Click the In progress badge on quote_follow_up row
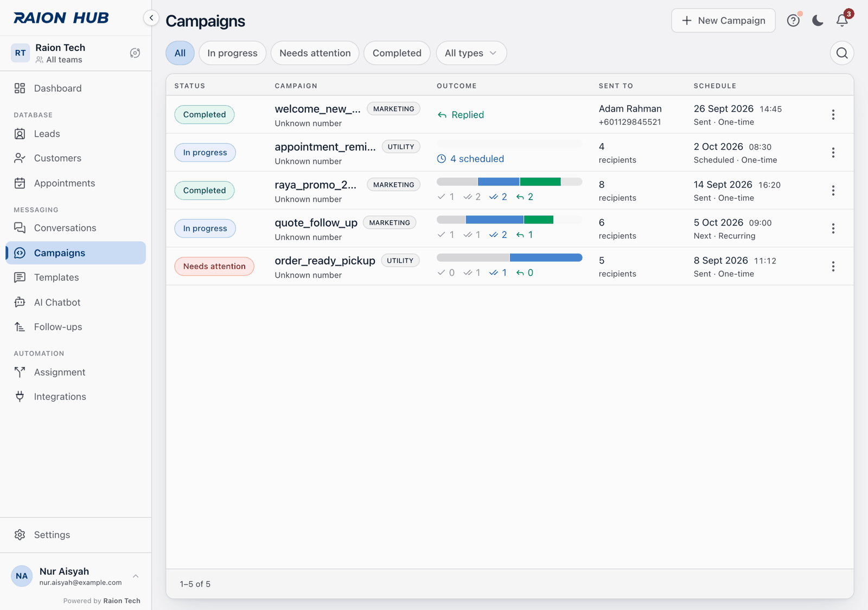Image resolution: width=868 pixels, height=610 pixels. [x=205, y=228]
